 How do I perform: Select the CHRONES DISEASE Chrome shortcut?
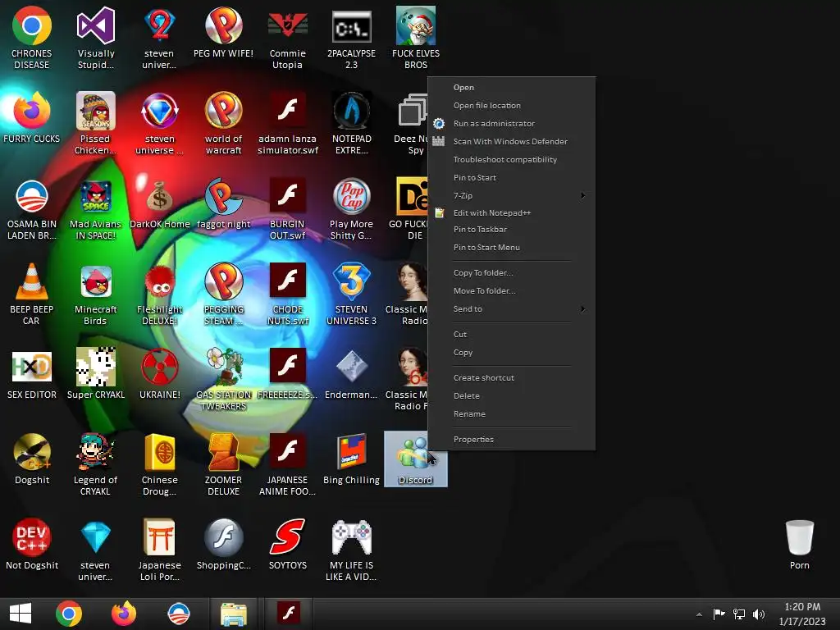click(x=32, y=38)
